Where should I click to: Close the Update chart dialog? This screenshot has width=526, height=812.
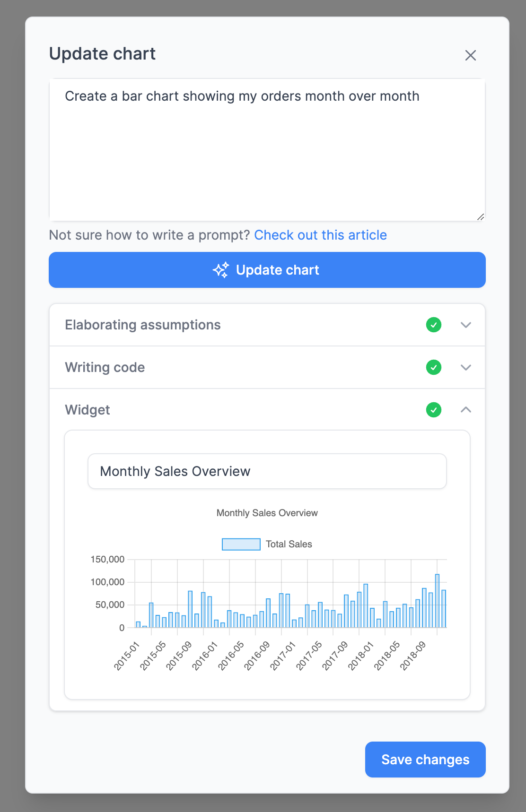[x=470, y=55]
